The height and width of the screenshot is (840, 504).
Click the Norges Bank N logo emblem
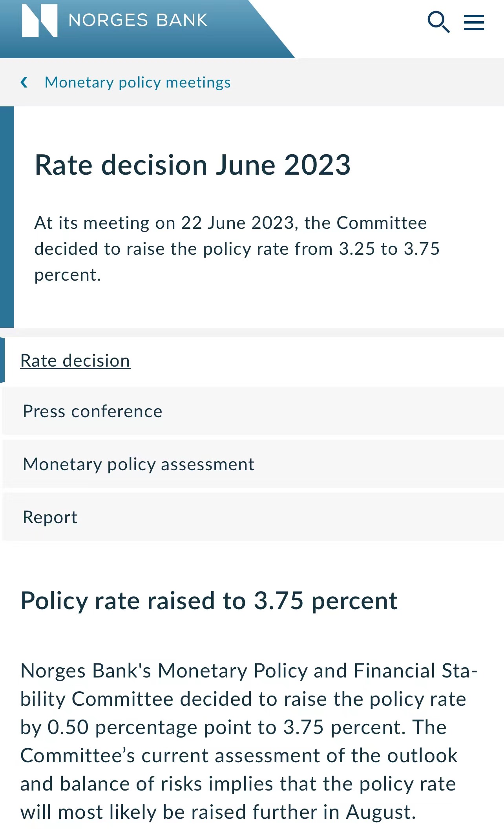pyautogui.click(x=39, y=20)
